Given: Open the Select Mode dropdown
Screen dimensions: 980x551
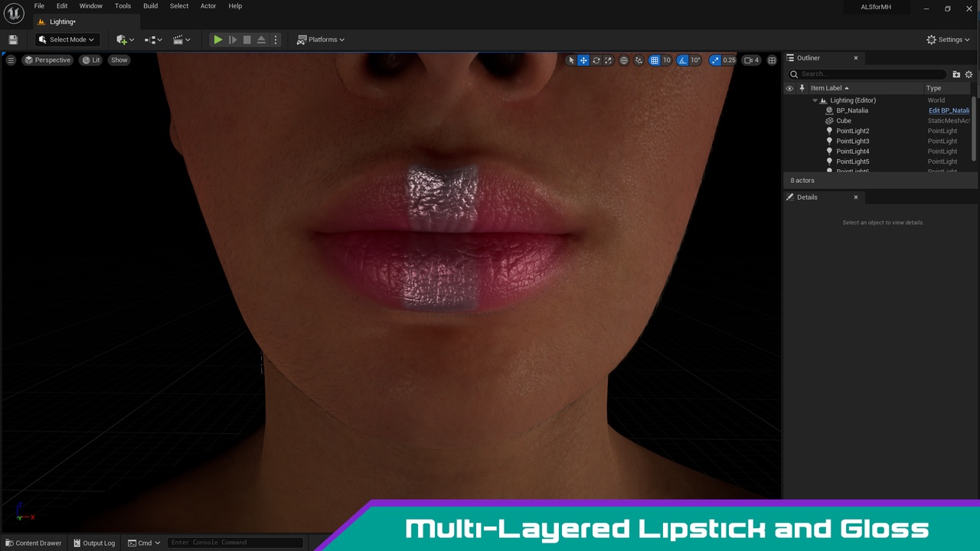Looking at the screenshot, I should point(67,40).
